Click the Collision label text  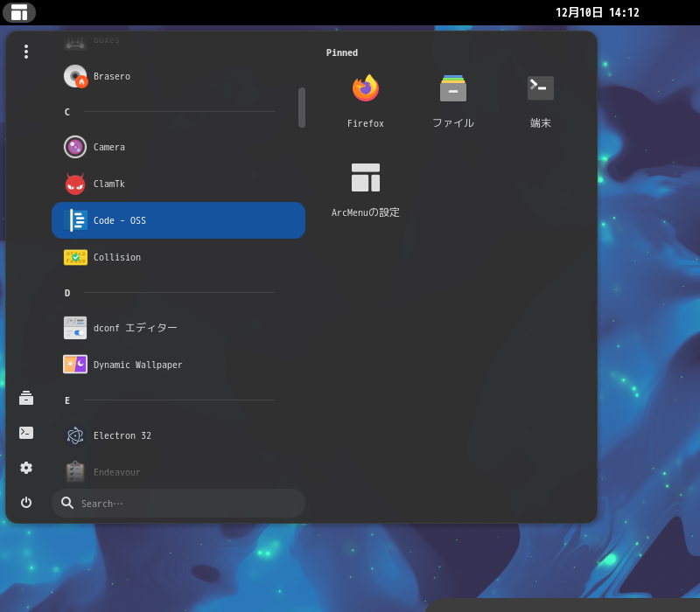point(117,257)
